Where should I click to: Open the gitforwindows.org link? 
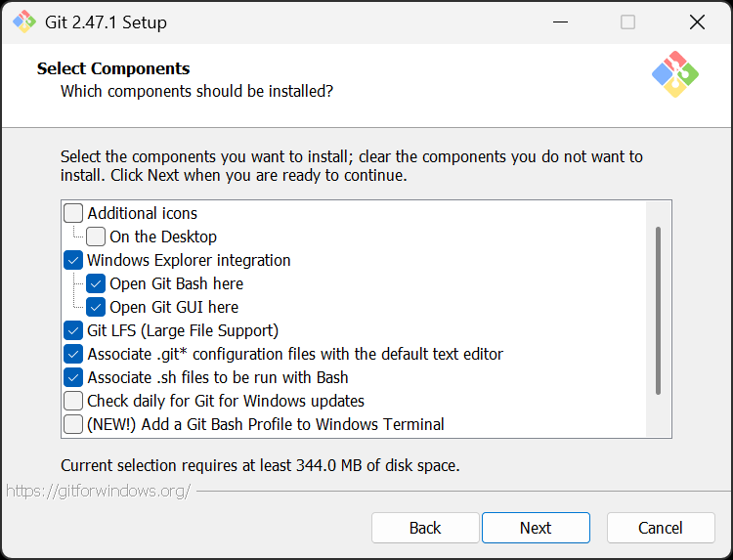click(x=98, y=491)
